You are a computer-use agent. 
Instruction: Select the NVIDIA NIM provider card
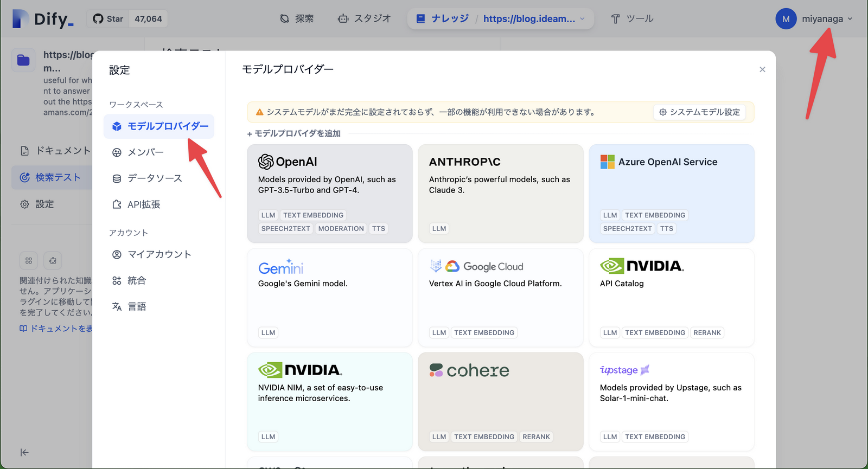coord(330,402)
